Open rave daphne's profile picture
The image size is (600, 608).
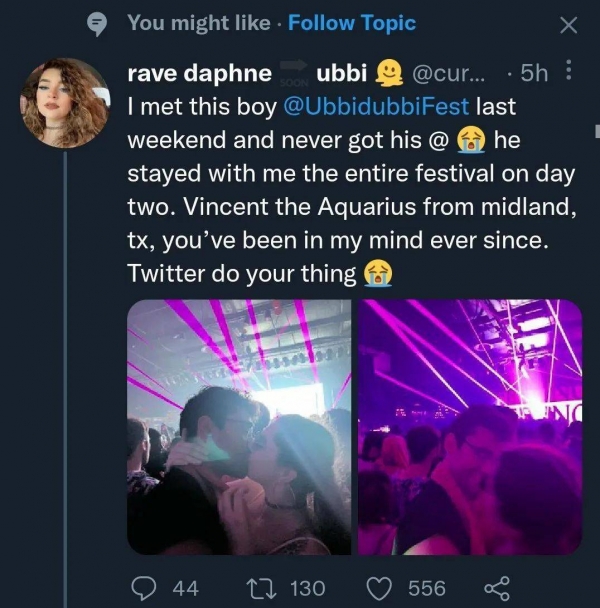tap(65, 101)
